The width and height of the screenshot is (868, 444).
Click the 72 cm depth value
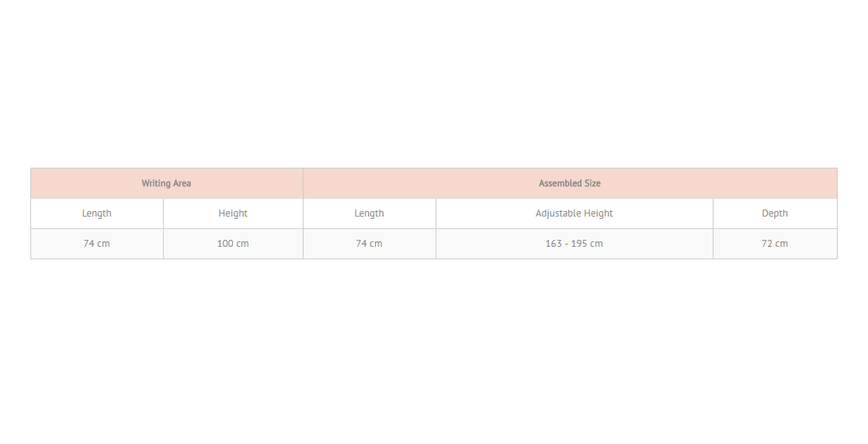pyautogui.click(x=775, y=244)
